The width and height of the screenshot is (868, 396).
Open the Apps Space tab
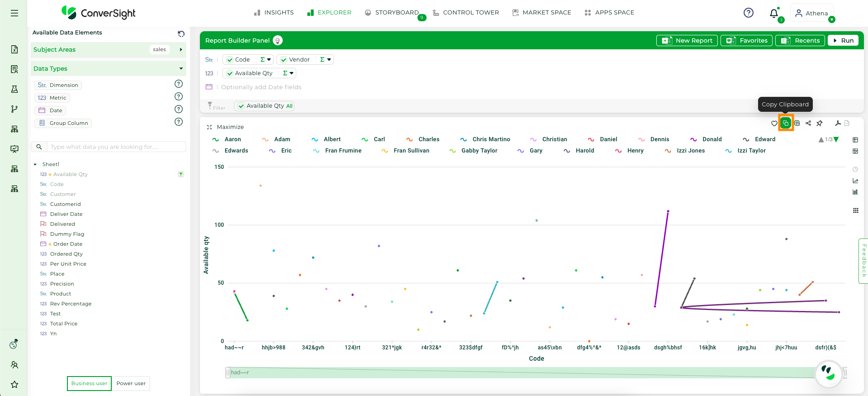coord(609,13)
